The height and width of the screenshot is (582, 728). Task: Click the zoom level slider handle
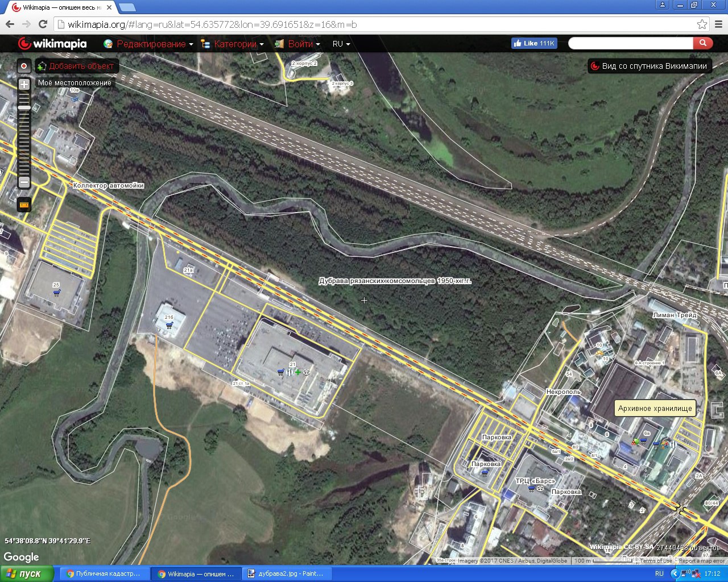click(x=24, y=107)
